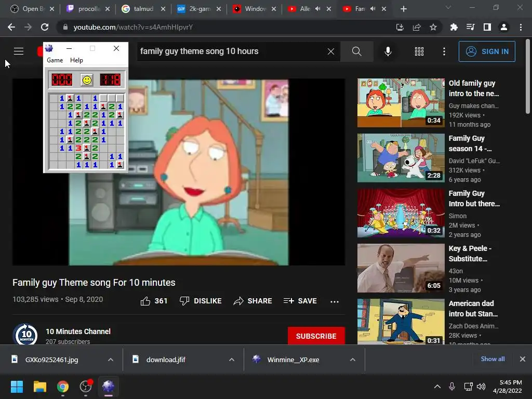Open the Minesweeper Help menu
This screenshot has width=532, height=399.
76,60
